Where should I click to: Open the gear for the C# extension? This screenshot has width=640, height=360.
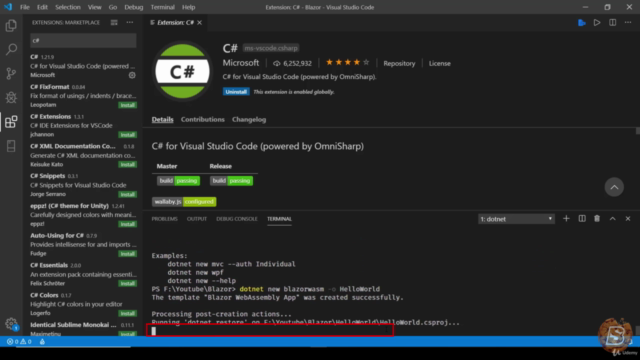tap(132, 75)
